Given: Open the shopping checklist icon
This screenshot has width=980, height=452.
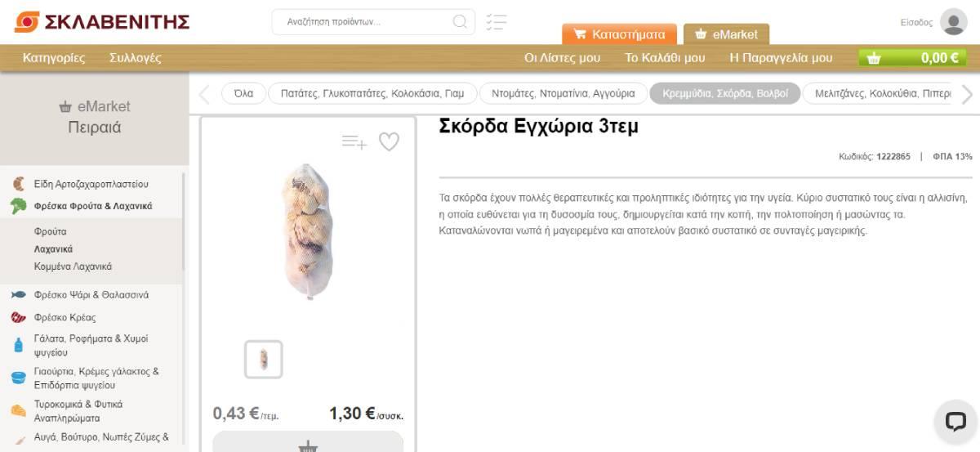Looking at the screenshot, I should point(496,22).
